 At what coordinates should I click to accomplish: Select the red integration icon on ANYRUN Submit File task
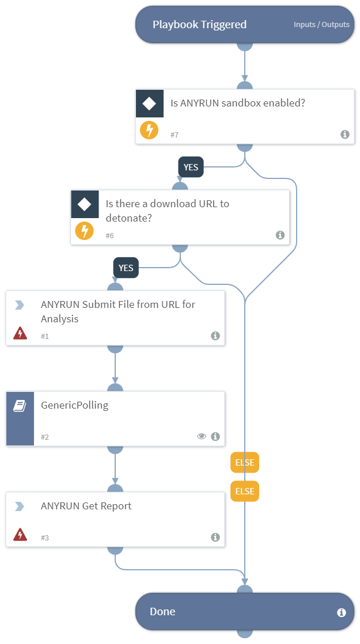(21, 332)
